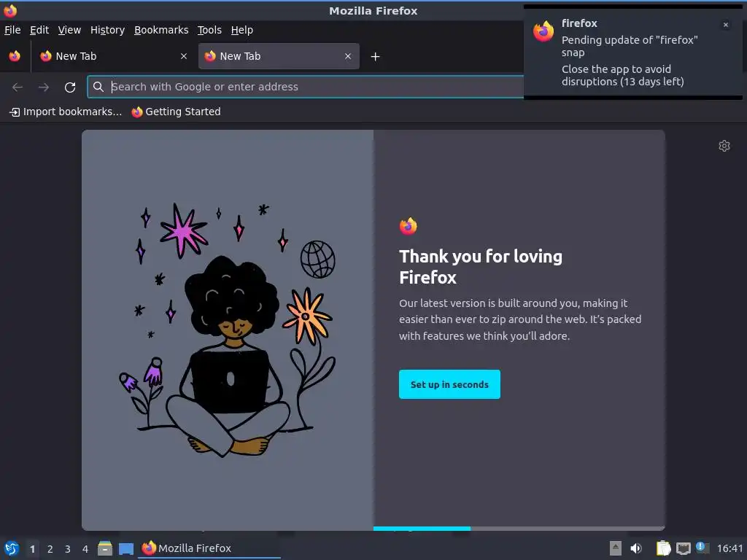Click Import bookmarks in bookmarks toolbar
Screen dimensions: 747x560
click(x=66, y=112)
